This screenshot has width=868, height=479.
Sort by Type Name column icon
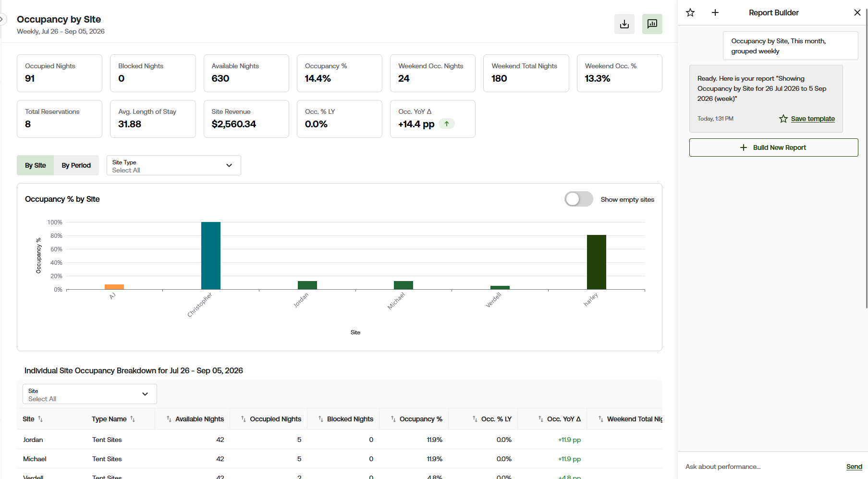(133, 419)
